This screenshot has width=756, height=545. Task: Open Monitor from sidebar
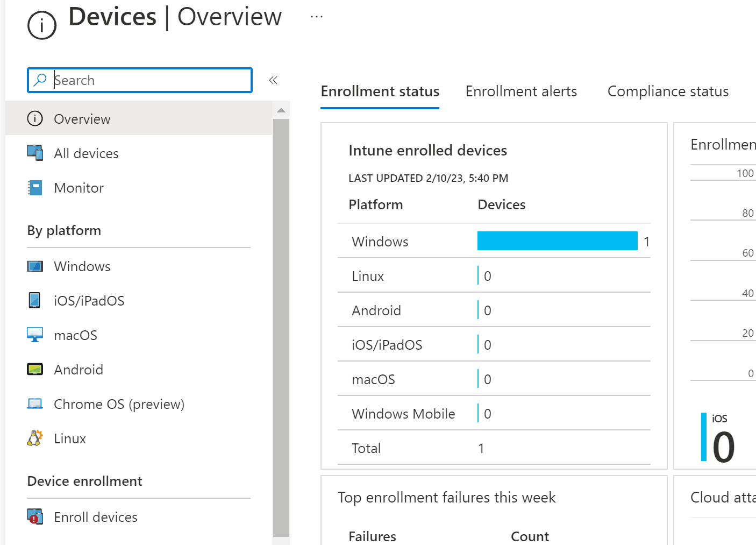tap(139, 188)
